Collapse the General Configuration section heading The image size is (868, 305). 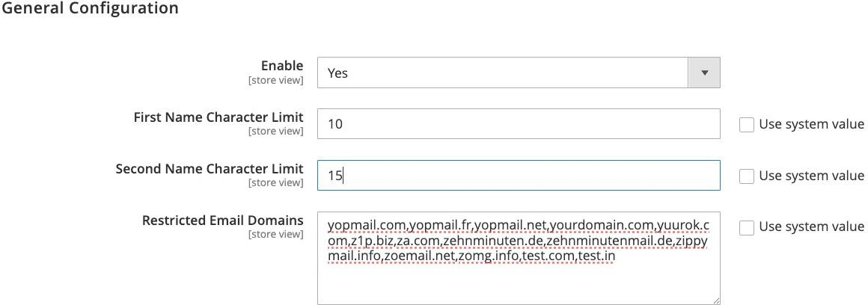pyautogui.click(x=89, y=9)
